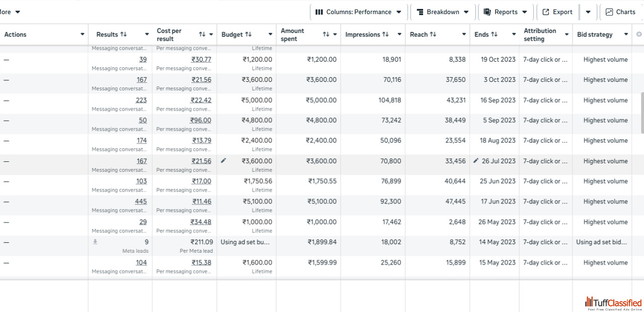
Task: Click the ₹96.00 cost per result link
Action: 201,120
